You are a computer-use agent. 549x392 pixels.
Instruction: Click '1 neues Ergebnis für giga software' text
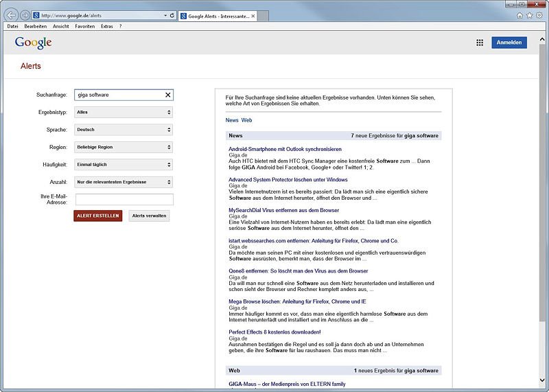pos(396,371)
